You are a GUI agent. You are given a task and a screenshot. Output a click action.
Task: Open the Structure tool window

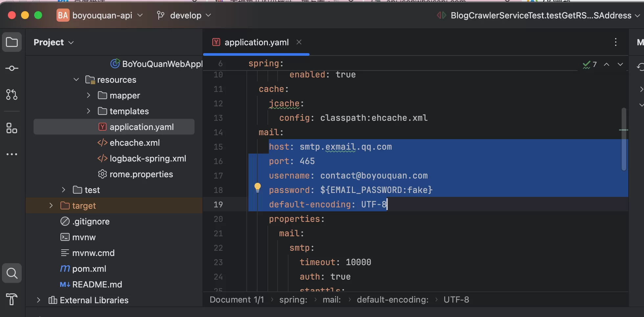pyautogui.click(x=12, y=128)
